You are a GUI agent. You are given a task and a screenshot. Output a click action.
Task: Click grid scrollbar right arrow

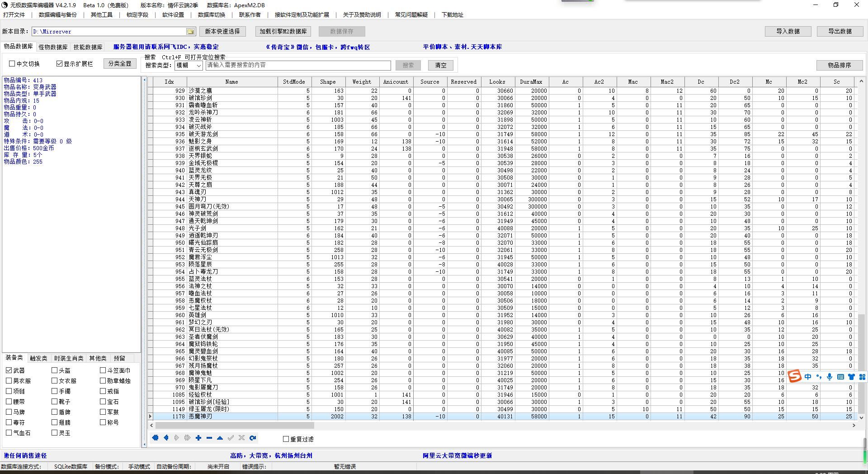[x=854, y=425]
